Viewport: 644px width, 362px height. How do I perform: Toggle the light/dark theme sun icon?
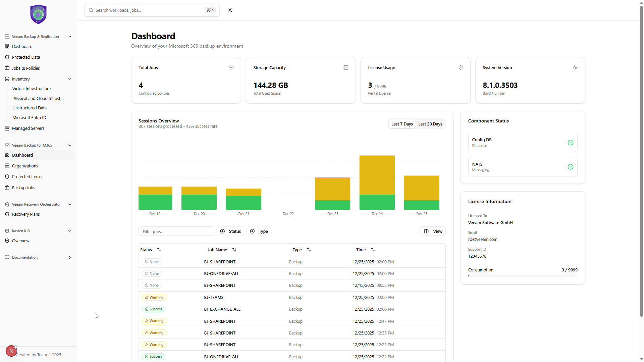[230, 10]
